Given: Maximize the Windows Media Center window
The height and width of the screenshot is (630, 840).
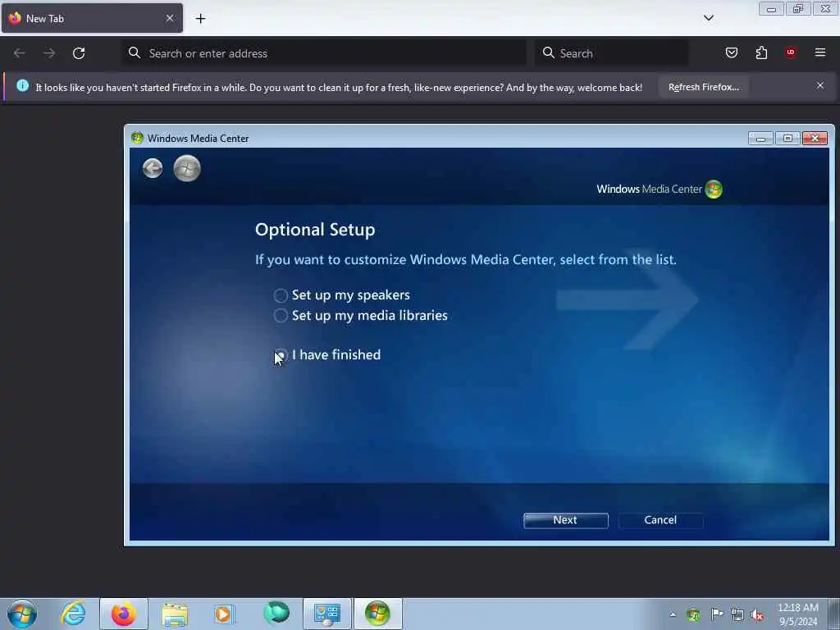Looking at the screenshot, I should [788, 139].
